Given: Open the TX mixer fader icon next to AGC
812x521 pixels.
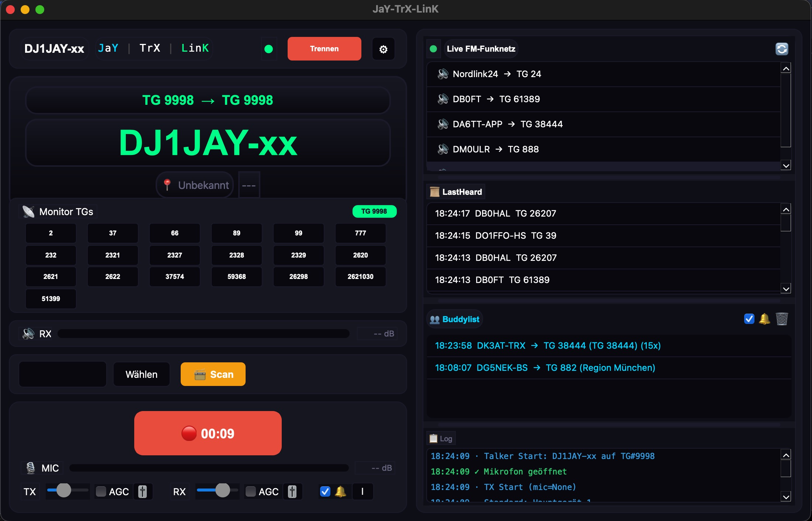Looking at the screenshot, I should [x=143, y=491].
